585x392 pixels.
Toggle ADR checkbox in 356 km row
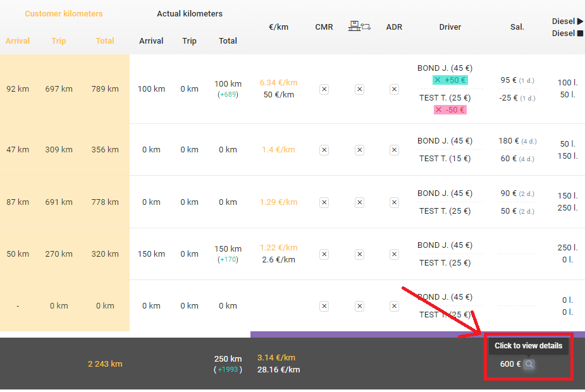[394, 150]
